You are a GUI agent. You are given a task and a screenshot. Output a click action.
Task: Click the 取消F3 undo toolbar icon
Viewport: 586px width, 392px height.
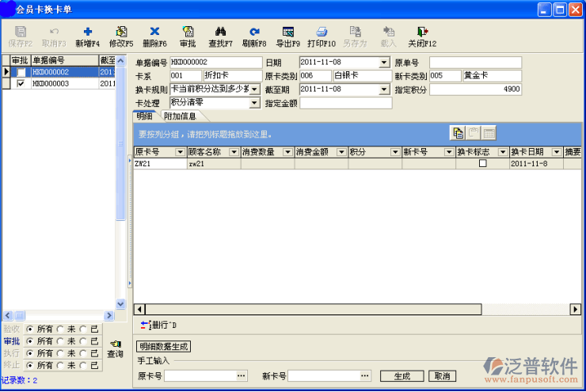point(54,32)
